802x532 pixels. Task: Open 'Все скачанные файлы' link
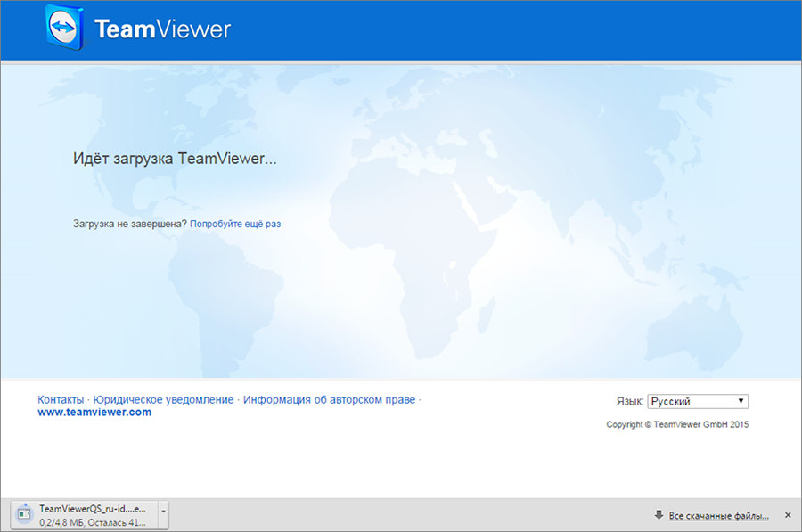[x=718, y=516]
